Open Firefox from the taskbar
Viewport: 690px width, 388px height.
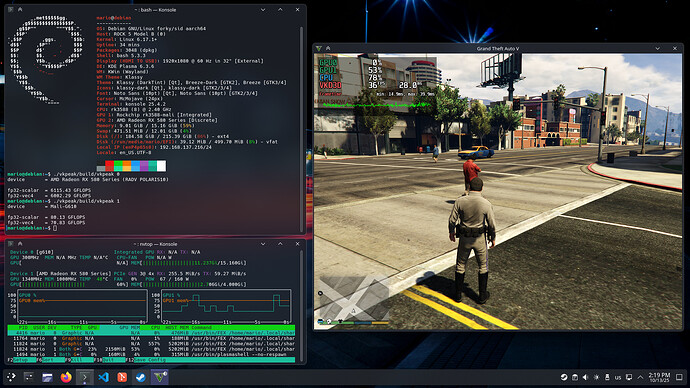pyautogui.click(x=66, y=377)
